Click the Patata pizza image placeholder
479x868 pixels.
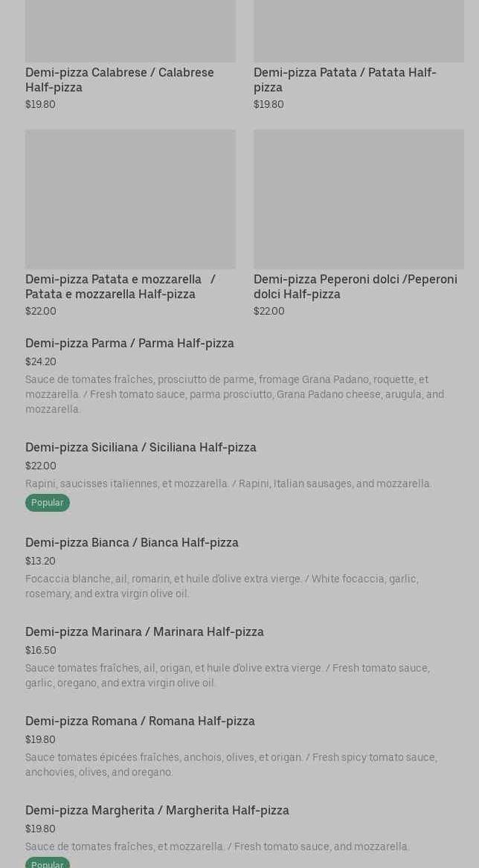(359, 30)
